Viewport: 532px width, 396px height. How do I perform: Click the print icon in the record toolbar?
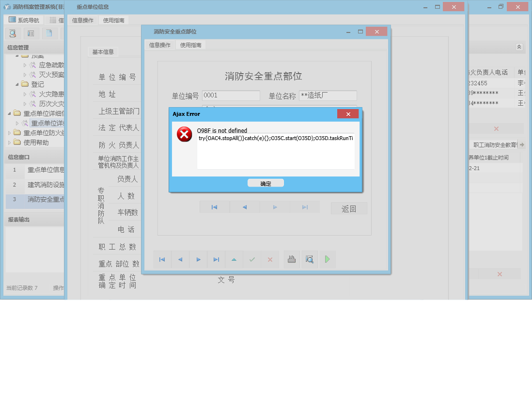(291, 259)
